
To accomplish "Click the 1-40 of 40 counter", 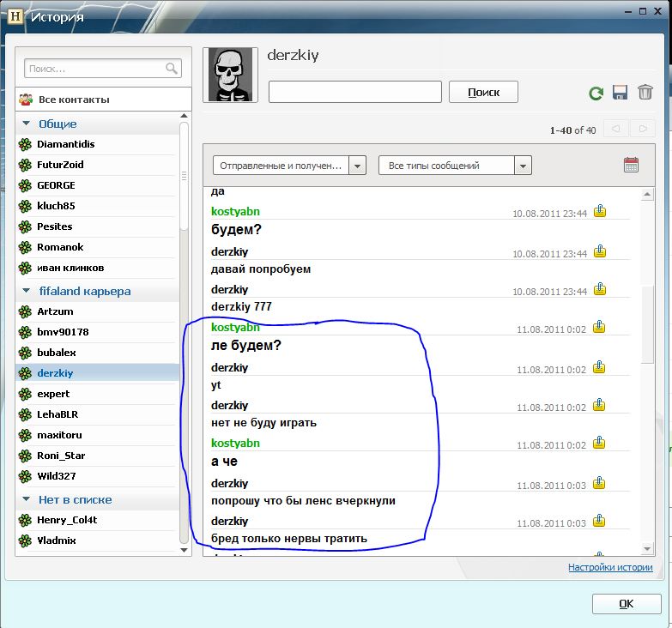I will (x=572, y=130).
